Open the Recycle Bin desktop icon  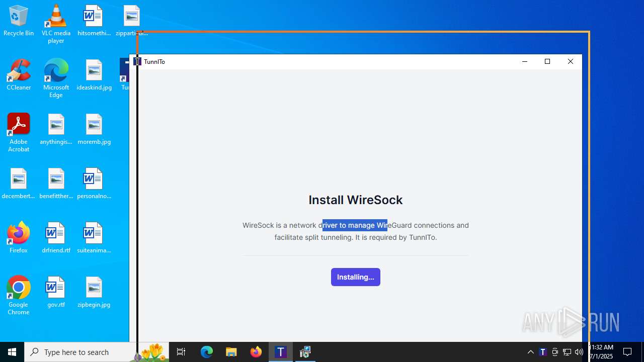19,21
